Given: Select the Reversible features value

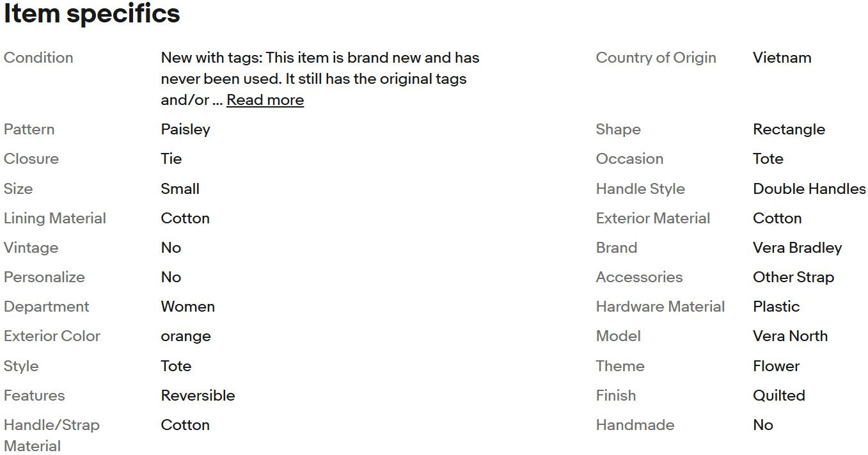Looking at the screenshot, I should point(198,395).
